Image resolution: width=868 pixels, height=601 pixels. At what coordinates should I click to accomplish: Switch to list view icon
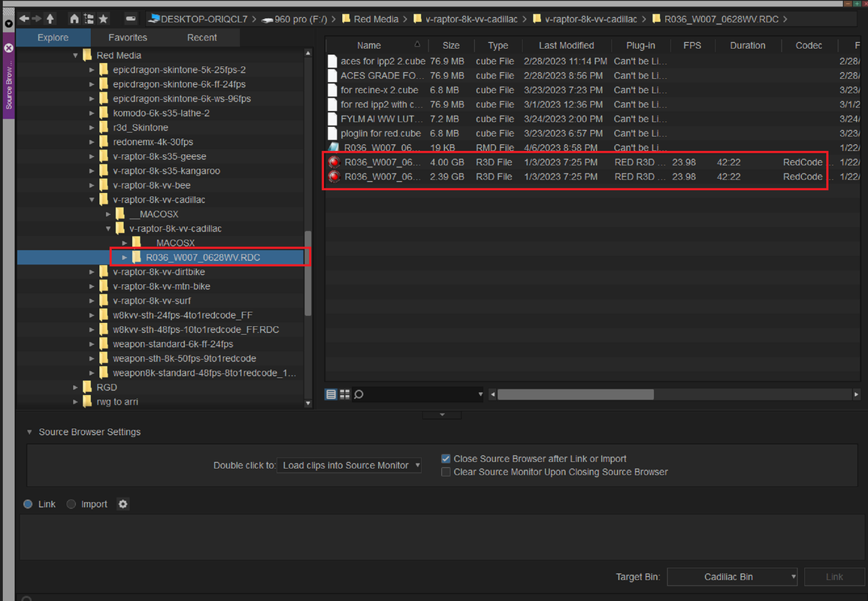point(331,394)
